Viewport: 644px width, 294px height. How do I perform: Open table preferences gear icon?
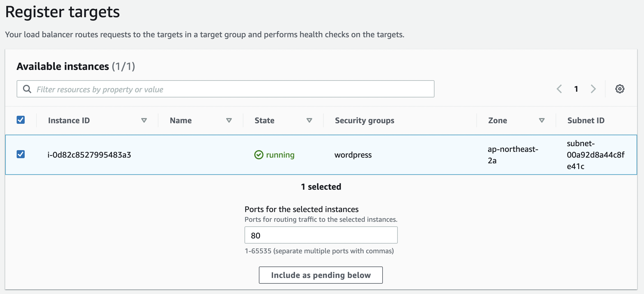[620, 89]
